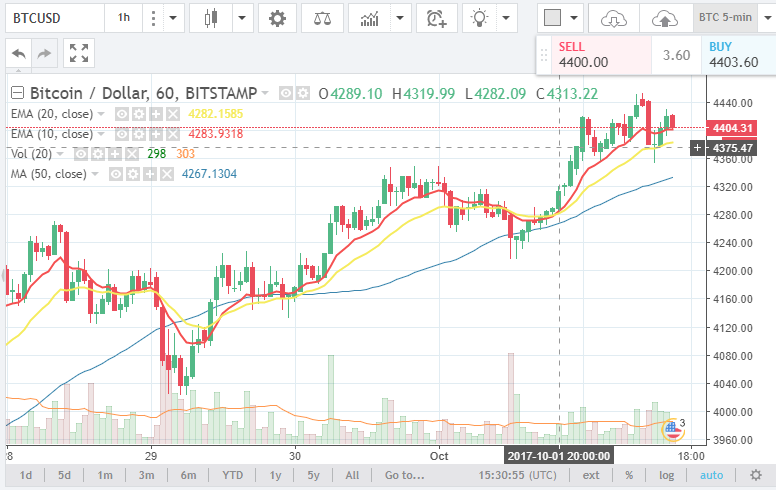This screenshot has width=776, height=490.
Task: Toggle the percent scale option
Action: click(x=629, y=475)
